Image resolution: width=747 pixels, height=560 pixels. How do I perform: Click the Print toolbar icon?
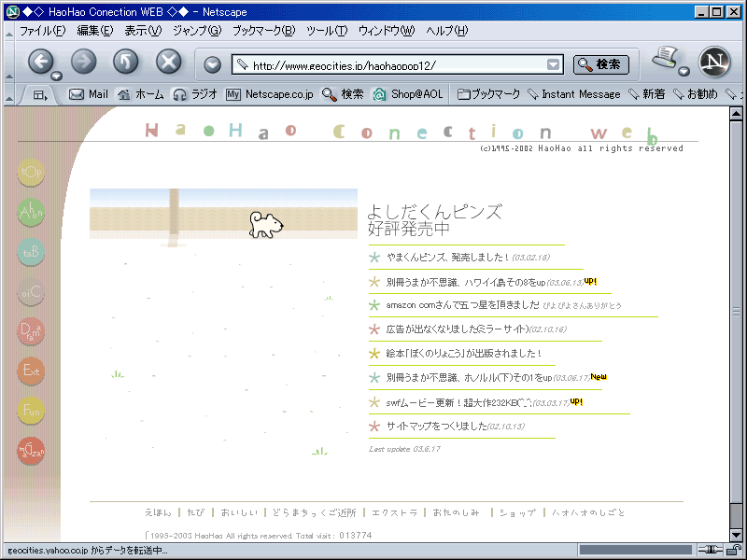coord(665,58)
